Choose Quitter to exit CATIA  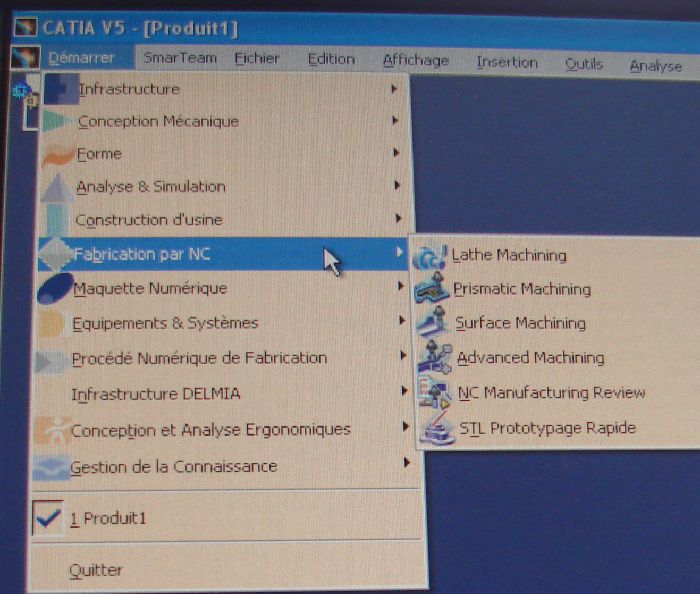tap(96, 570)
